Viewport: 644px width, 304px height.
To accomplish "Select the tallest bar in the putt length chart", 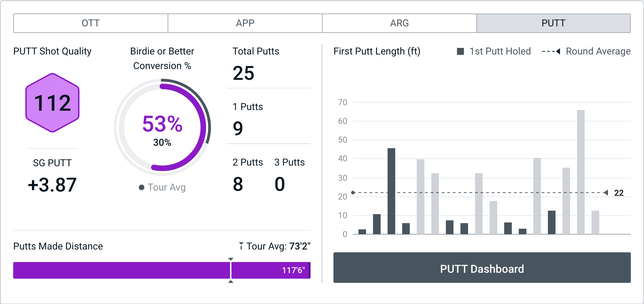I will pyautogui.click(x=581, y=172).
